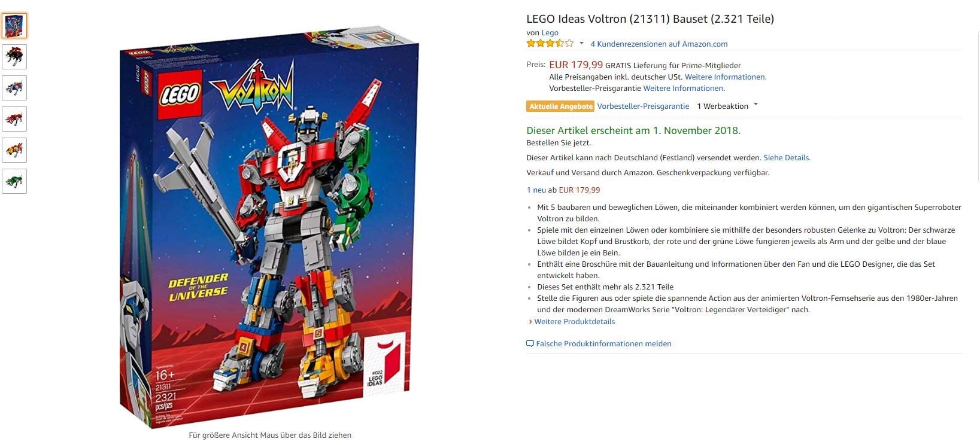Expand Weitere Produktdetails section
Viewport: 980px width, 445px height.
pyautogui.click(x=574, y=321)
